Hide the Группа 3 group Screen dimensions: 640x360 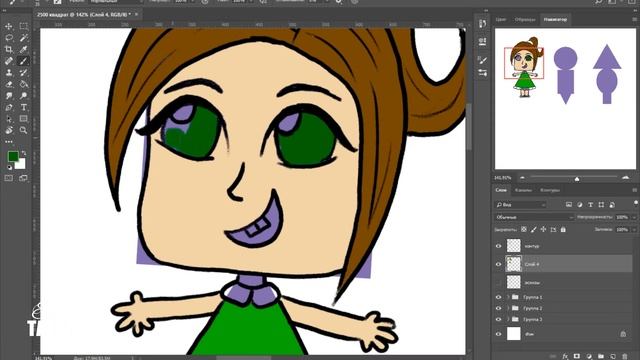point(498,319)
